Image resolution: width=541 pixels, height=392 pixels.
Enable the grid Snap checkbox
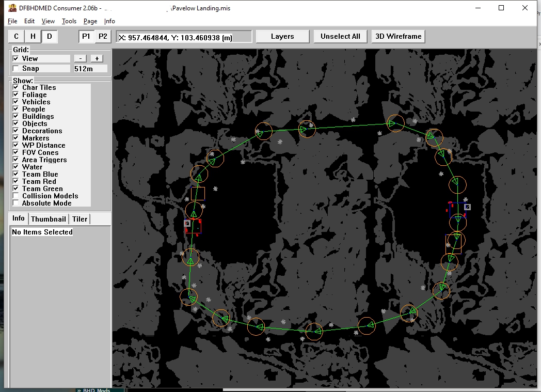point(15,69)
